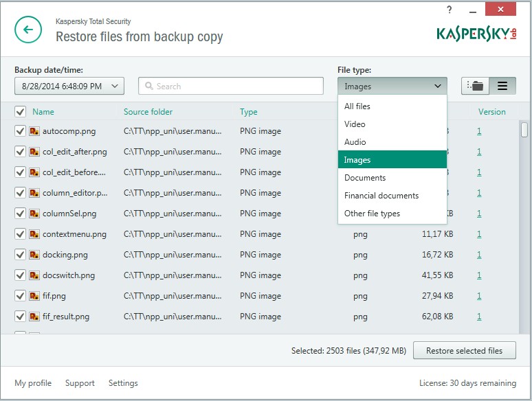Uncheck the columnSel.png checkbox
Image resolution: width=532 pixels, height=401 pixels.
[x=21, y=214]
